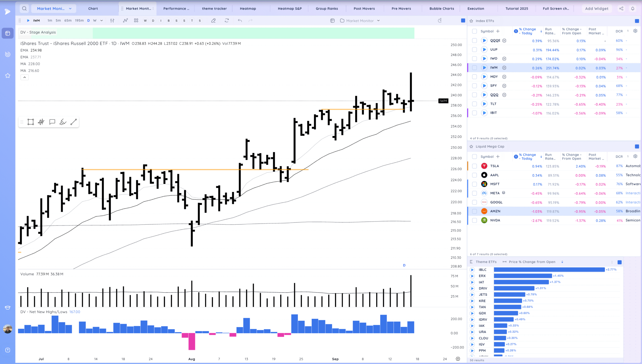Open Theme ETFs panel options menu
This screenshot has height=364, width=642.
click(x=612, y=262)
